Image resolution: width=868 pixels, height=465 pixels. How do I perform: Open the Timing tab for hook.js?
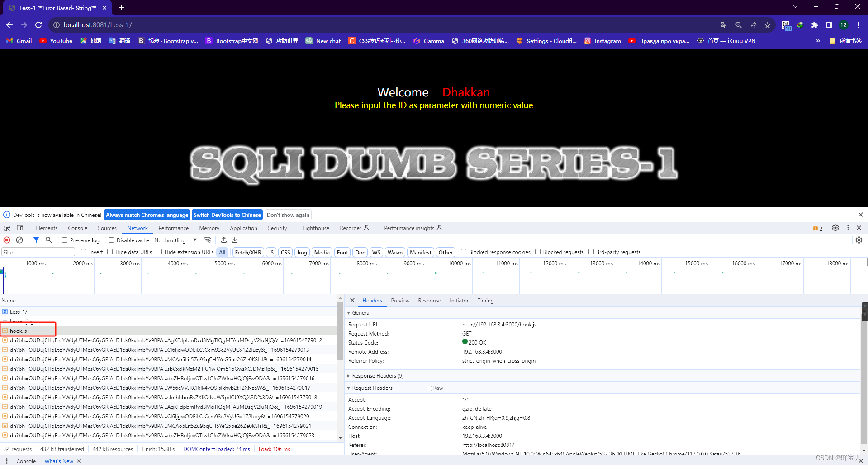tap(485, 300)
